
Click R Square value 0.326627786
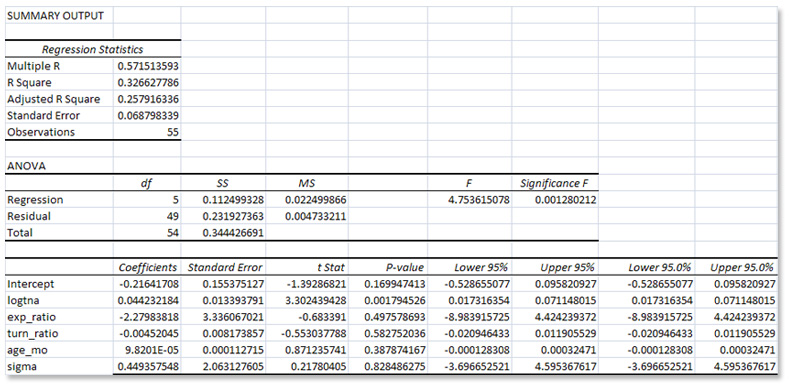147,83
